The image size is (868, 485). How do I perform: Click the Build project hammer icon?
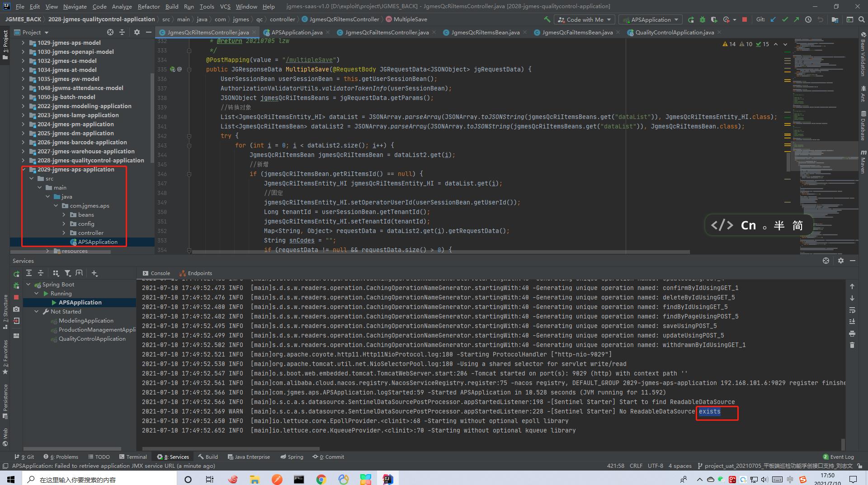547,19
